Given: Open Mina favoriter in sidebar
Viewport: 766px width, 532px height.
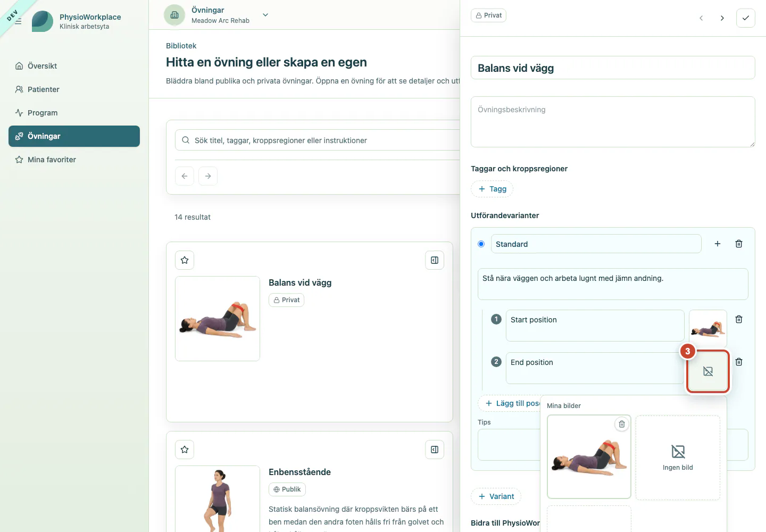Looking at the screenshot, I should pyautogui.click(x=74, y=160).
